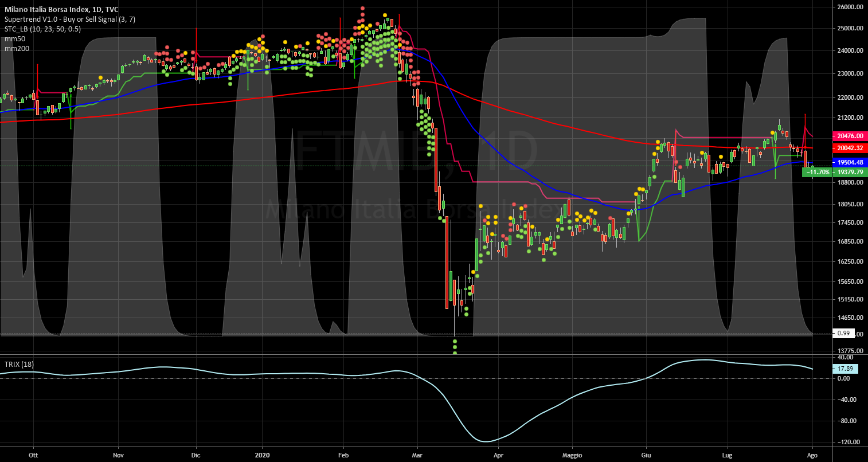Click the '2020' time axis label
The image size is (868, 462).
(x=262, y=454)
